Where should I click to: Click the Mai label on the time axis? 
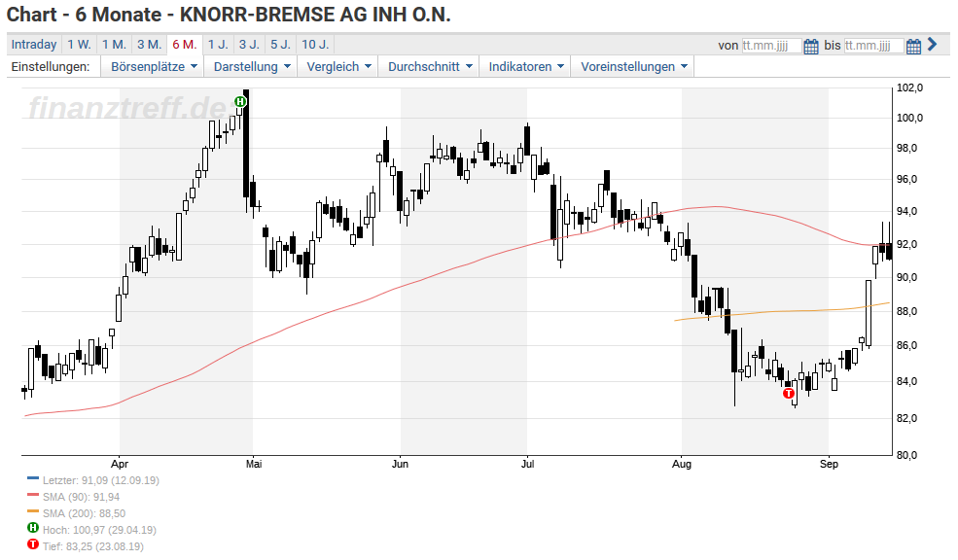[x=254, y=464]
